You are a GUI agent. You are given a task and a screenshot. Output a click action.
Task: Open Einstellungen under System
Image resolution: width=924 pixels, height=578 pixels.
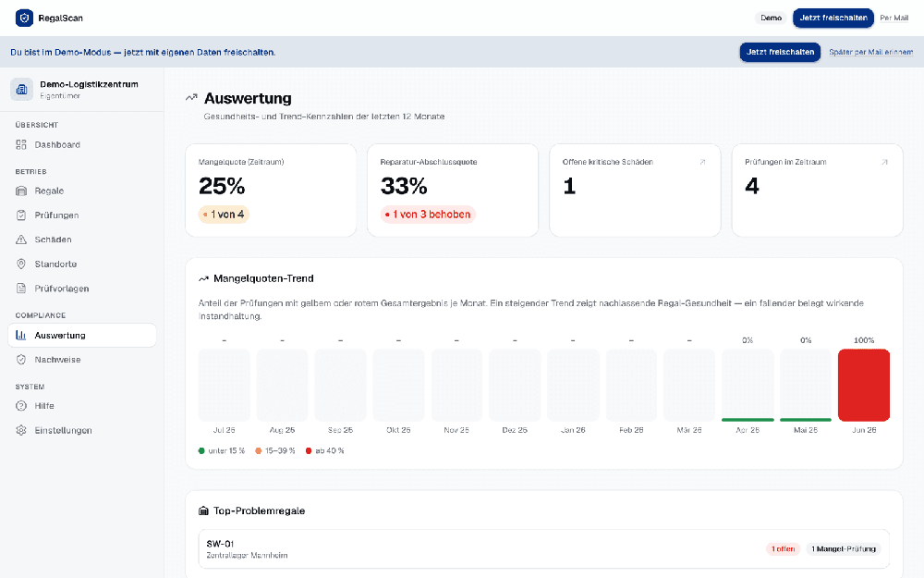coord(82,431)
